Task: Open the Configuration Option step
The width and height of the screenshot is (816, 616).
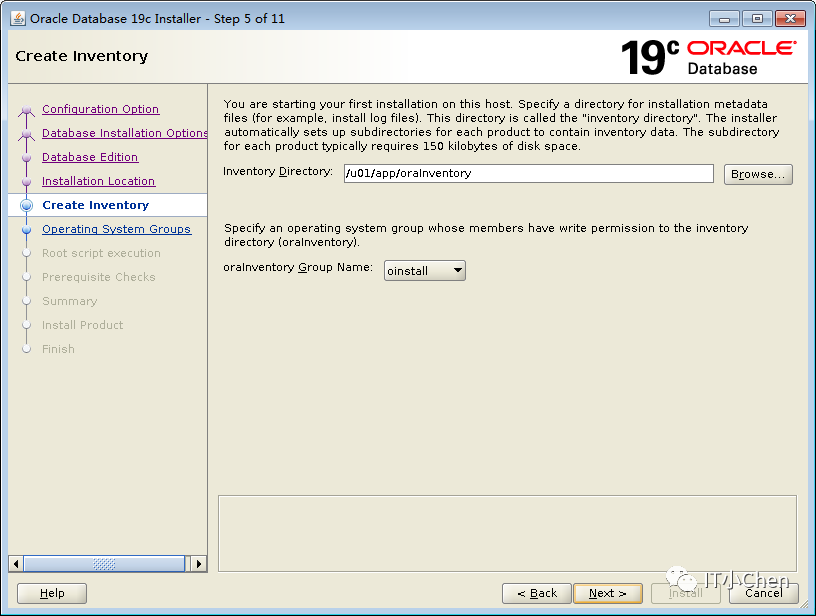Action: (x=100, y=109)
